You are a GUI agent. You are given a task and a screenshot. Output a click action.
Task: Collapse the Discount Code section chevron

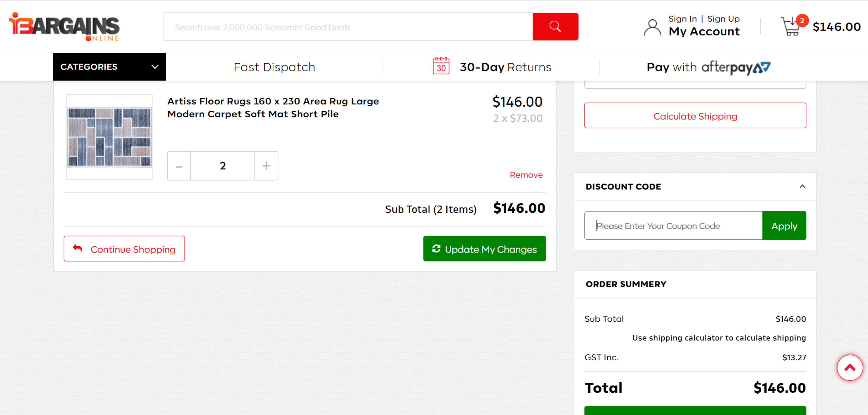(802, 186)
